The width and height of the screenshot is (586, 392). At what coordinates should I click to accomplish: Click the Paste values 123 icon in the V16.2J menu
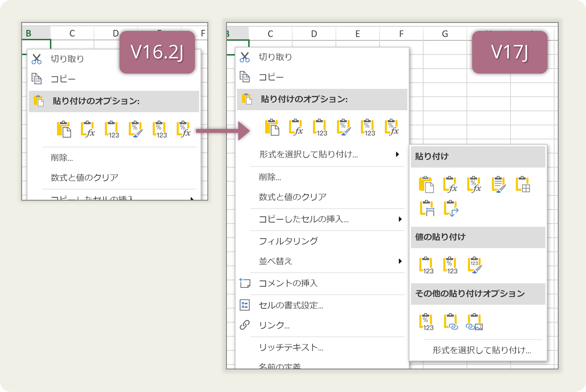[112, 129]
